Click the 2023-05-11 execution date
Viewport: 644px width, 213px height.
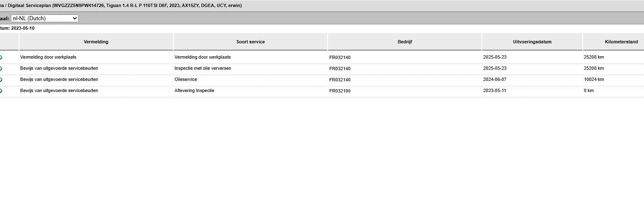tap(494, 90)
